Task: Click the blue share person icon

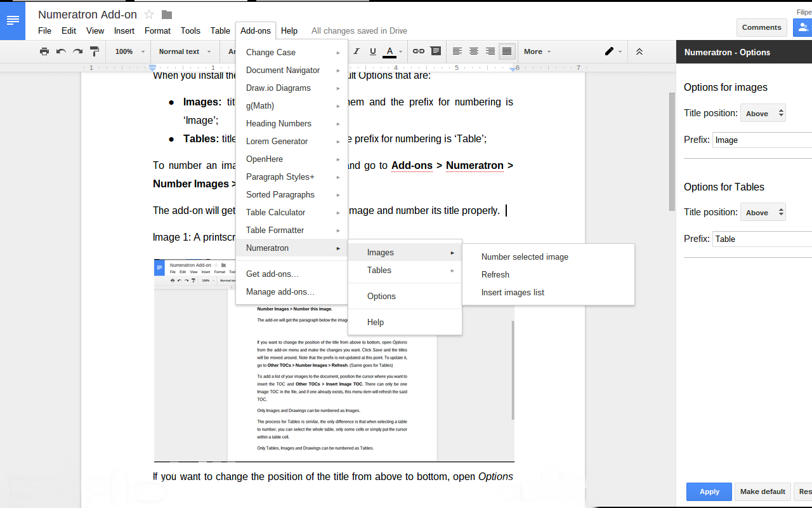Action: click(802, 27)
